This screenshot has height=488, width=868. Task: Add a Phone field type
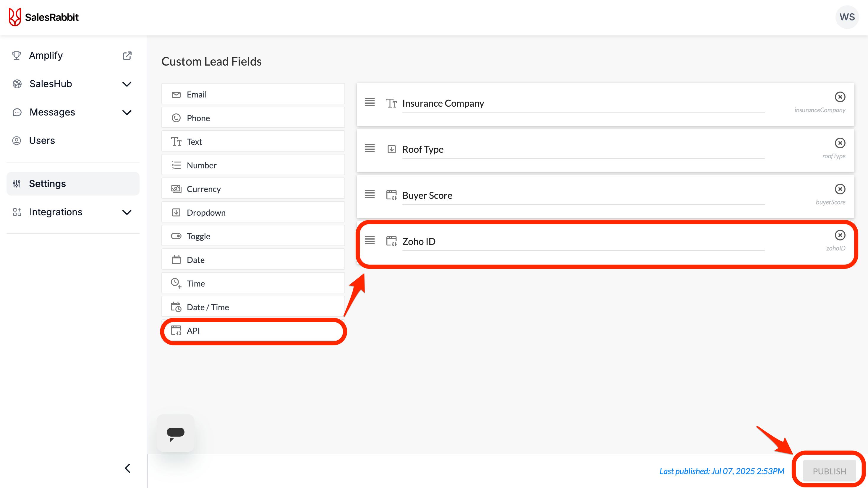tap(253, 118)
